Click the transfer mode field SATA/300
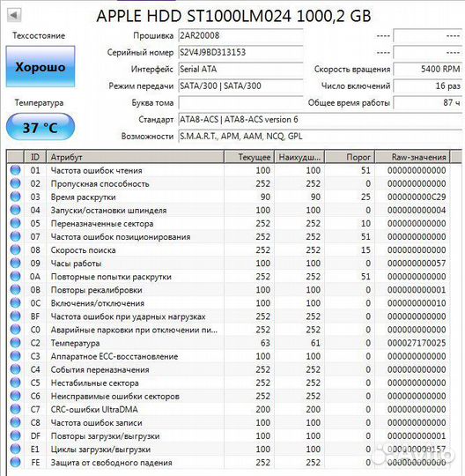Image resolution: width=465 pixels, height=476 pixels. click(240, 86)
